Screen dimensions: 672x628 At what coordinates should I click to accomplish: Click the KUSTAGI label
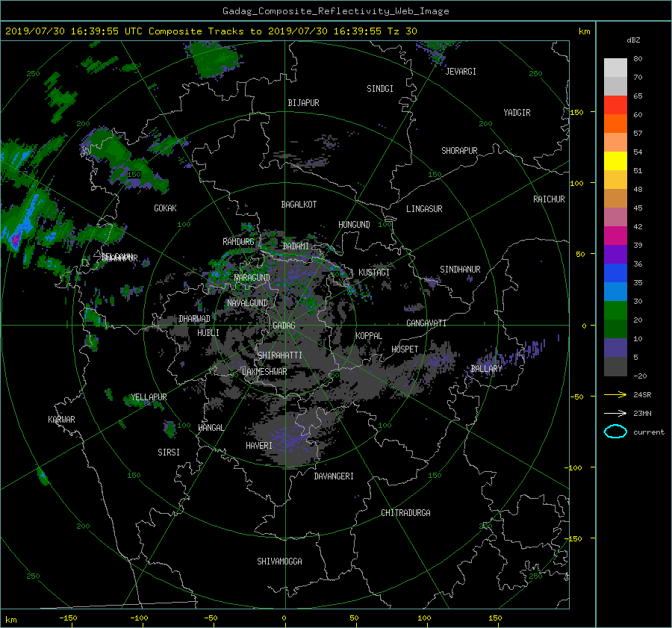point(374,273)
